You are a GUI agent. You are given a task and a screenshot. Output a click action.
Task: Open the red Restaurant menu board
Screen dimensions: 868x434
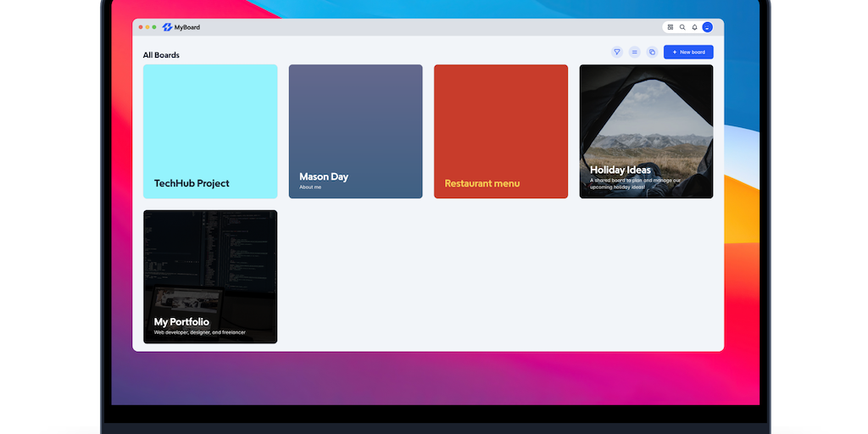point(501,131)
